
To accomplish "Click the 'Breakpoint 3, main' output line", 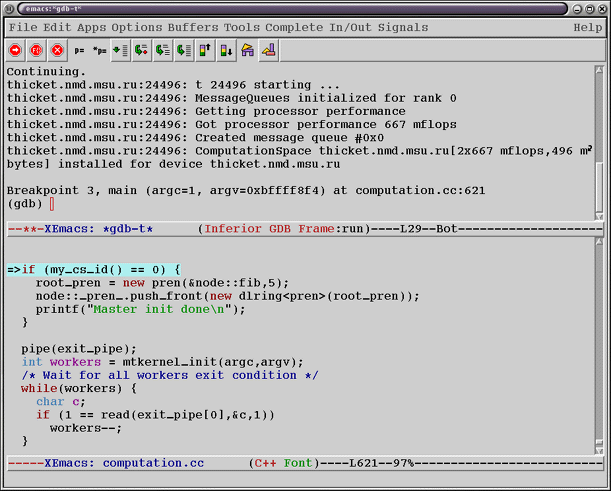I will (x=246, y=191).
